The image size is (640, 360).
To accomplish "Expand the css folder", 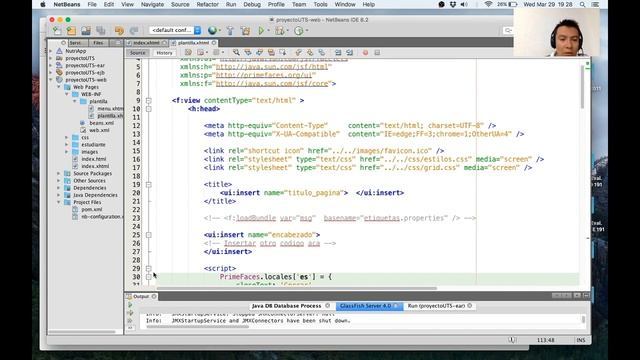I will click(67, 138).
